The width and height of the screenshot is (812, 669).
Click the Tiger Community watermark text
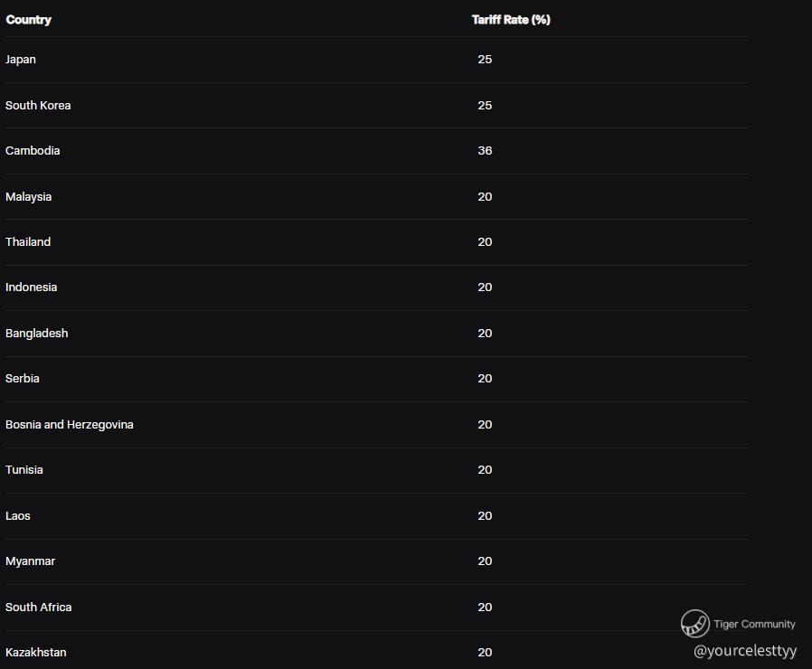pyautogui.click(x=754, y=624)
